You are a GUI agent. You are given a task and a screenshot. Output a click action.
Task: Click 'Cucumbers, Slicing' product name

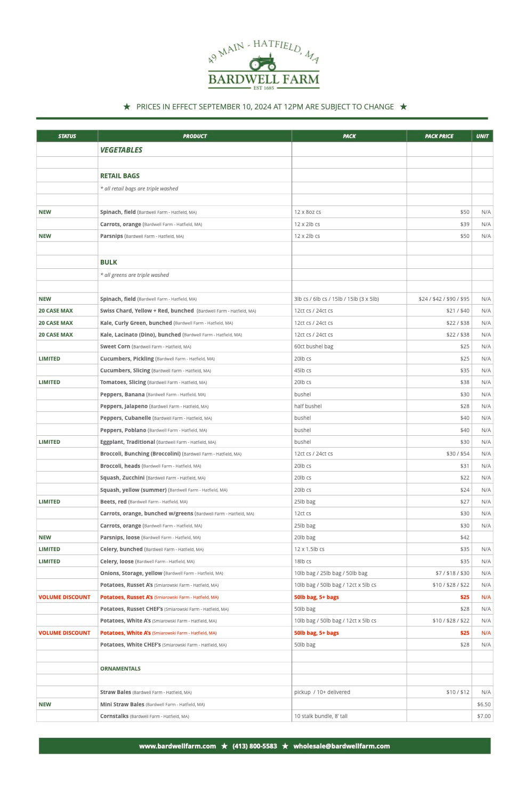[125, 370]
